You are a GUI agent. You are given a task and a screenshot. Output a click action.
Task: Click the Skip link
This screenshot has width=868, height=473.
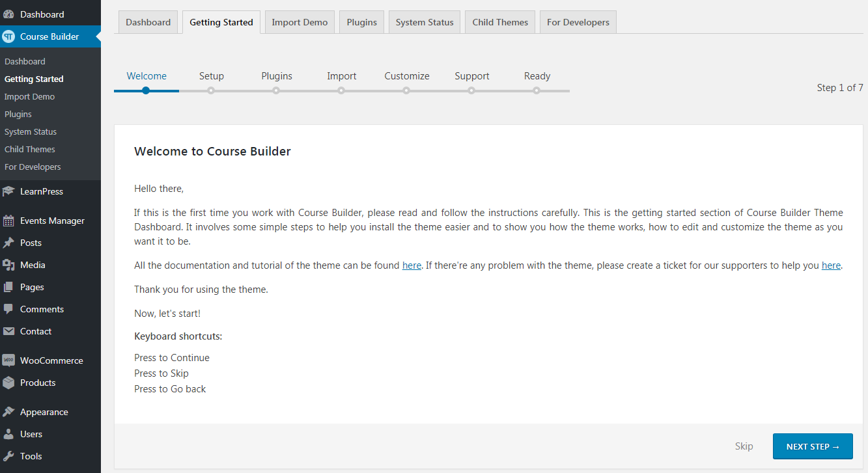click(x=744, y=446)
